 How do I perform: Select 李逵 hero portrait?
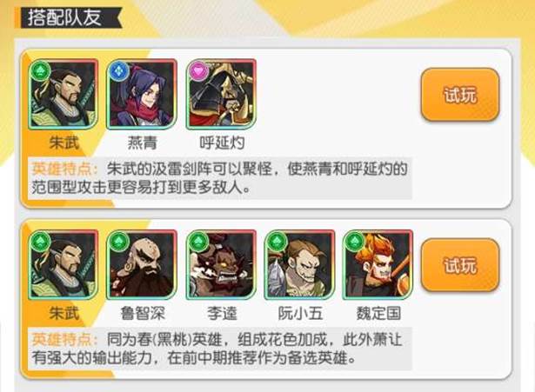[222, 265]
